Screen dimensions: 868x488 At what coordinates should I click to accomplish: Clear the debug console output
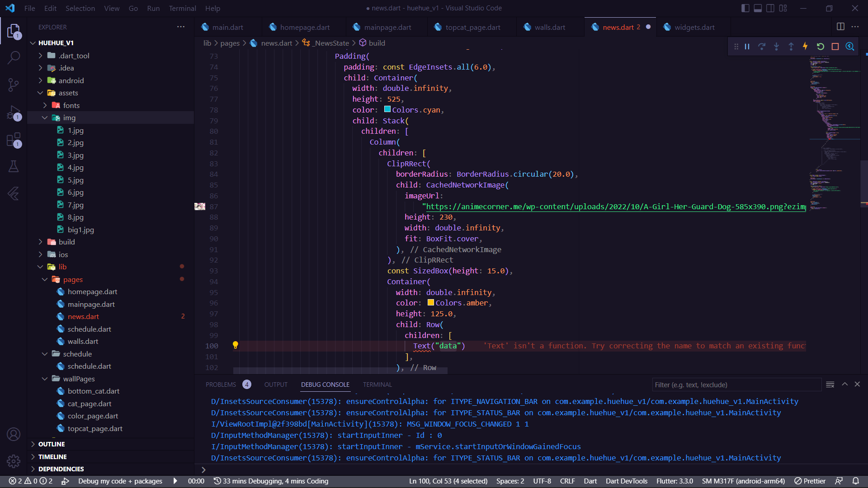tap(830, 385)
